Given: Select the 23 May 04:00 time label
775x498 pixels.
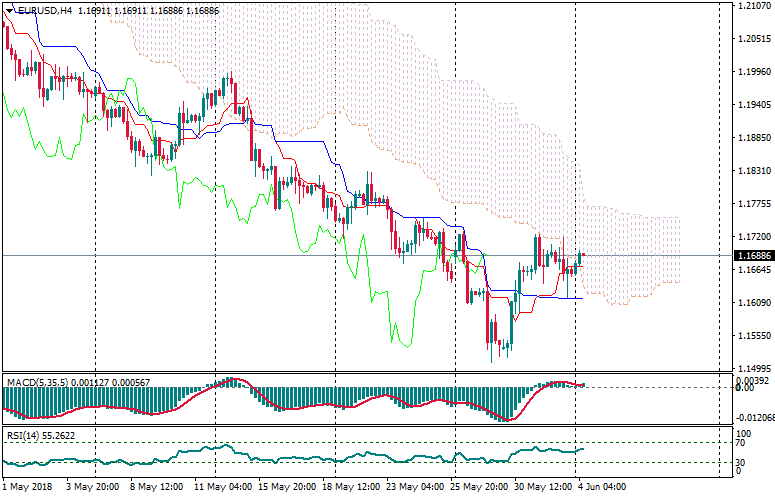Looking at the screenshot, I should coord(415,487).
